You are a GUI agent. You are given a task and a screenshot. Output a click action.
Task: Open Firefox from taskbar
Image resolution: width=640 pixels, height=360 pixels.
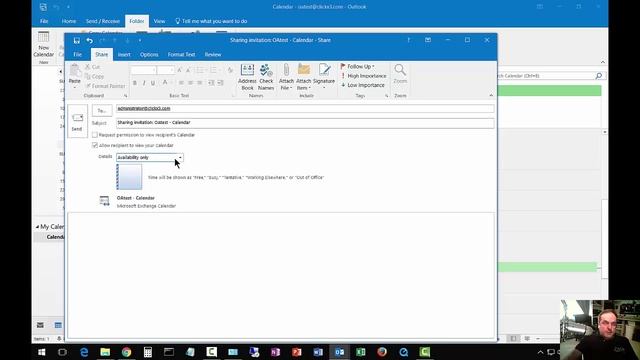tap(382, 352)
